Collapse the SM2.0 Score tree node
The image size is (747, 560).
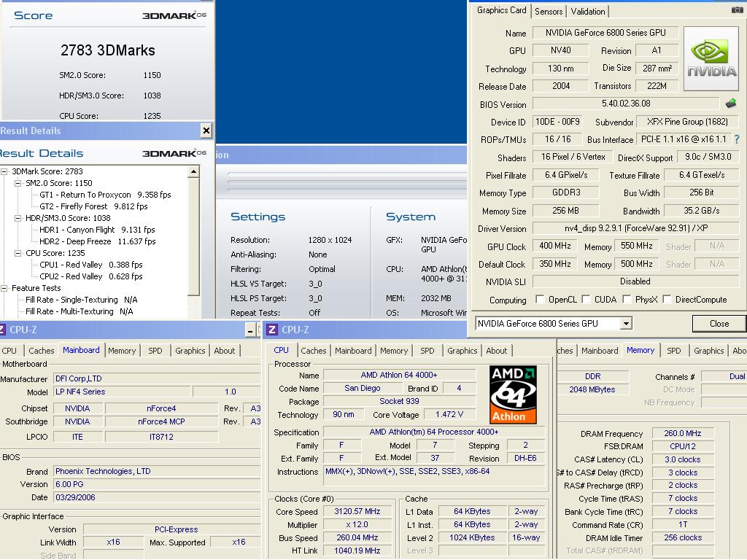pos(18,183)
